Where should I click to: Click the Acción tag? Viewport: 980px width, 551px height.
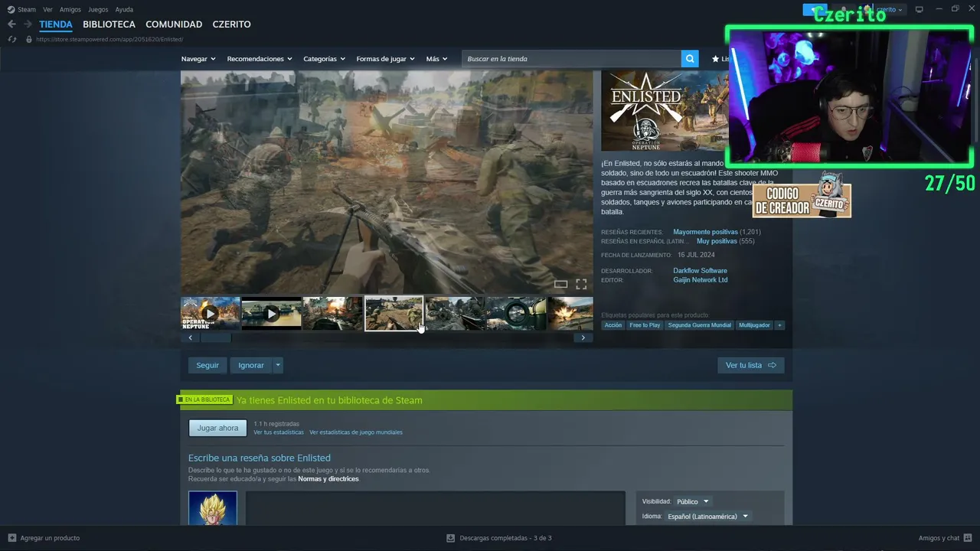click(613, 325)
